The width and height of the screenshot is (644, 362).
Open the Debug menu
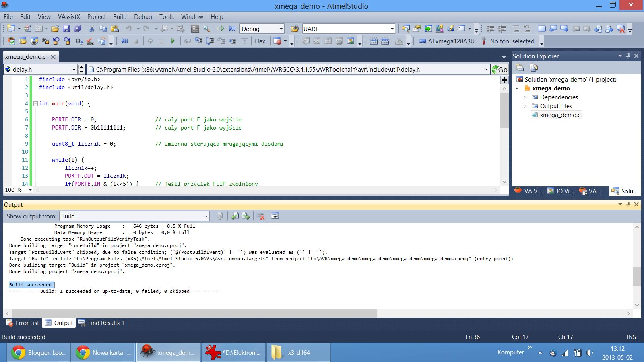(143, 16)
